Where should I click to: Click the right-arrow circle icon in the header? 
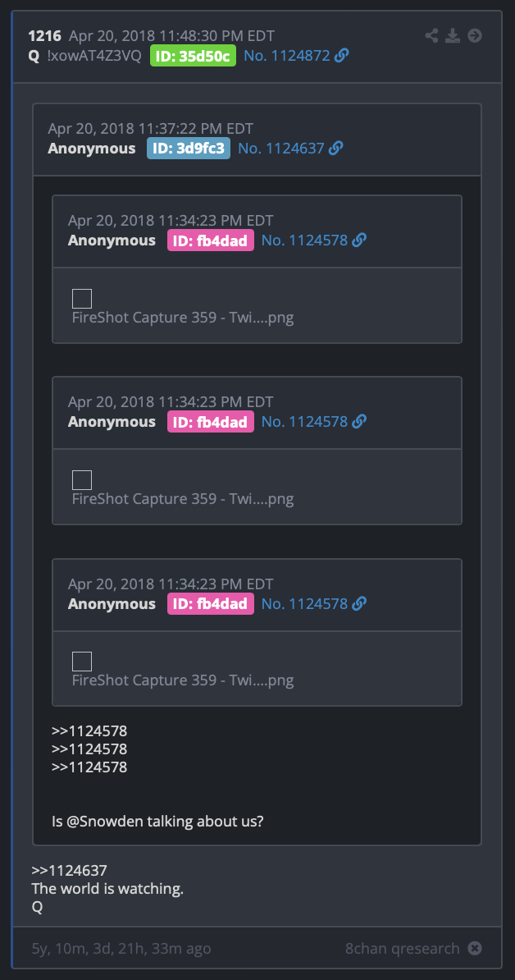pyautogui.click(x=475, y=35)
